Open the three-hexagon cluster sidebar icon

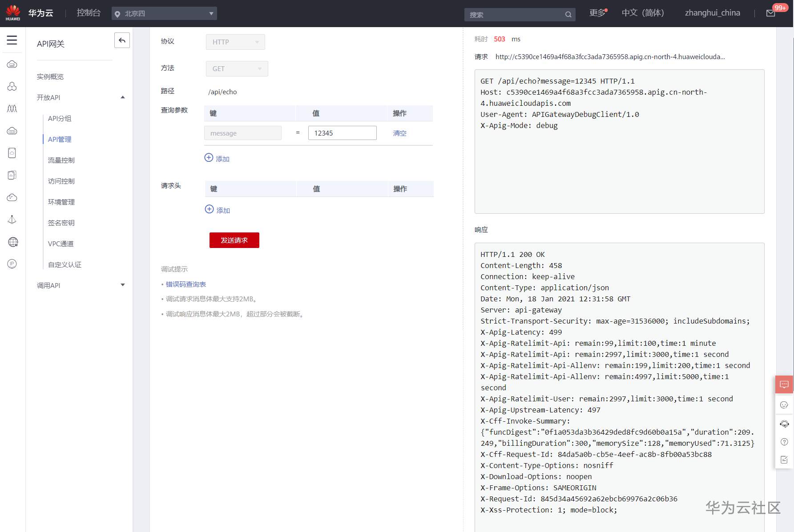tap(12, 86)
